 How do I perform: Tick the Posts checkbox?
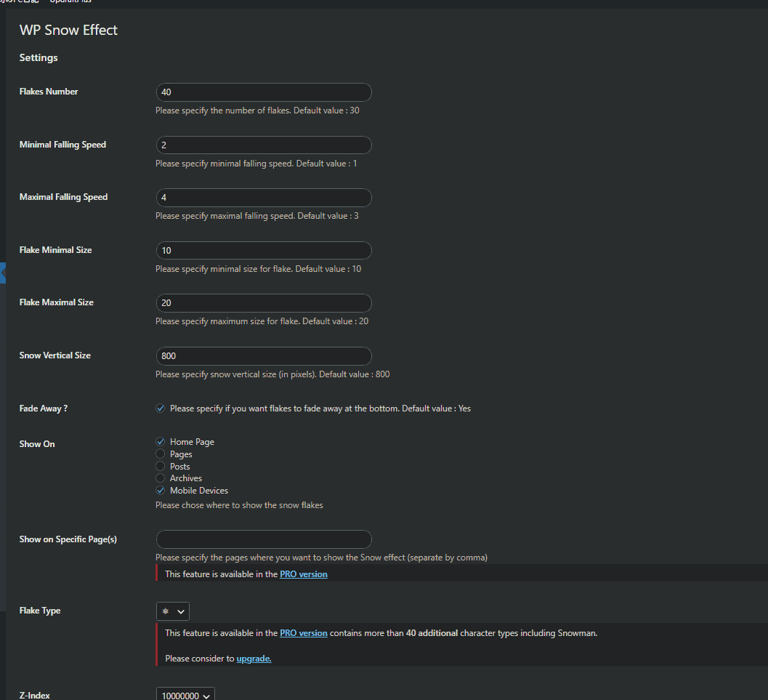pos(160,467)
